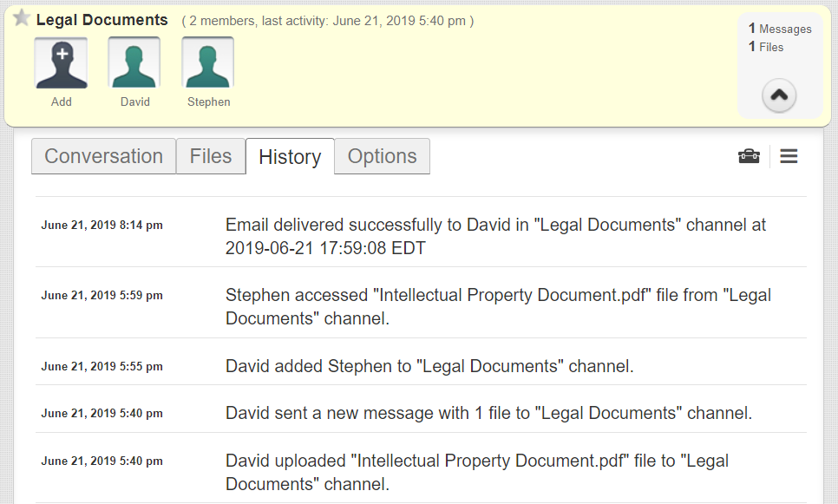The image size is (838, 504).
Task: Open the toolbox briefcase icon
Action: pyautogui.click(x=749, y=156)
